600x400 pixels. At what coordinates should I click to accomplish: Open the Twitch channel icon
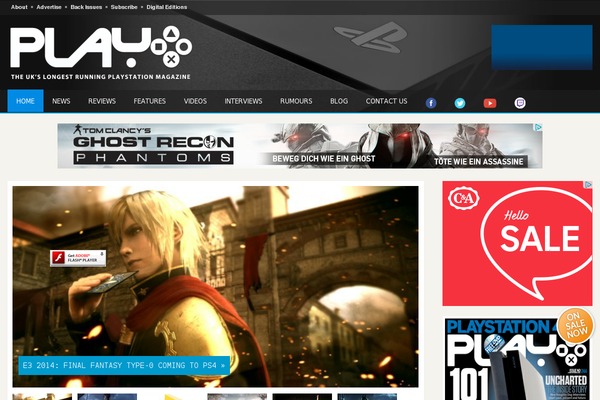coord(520,103)
